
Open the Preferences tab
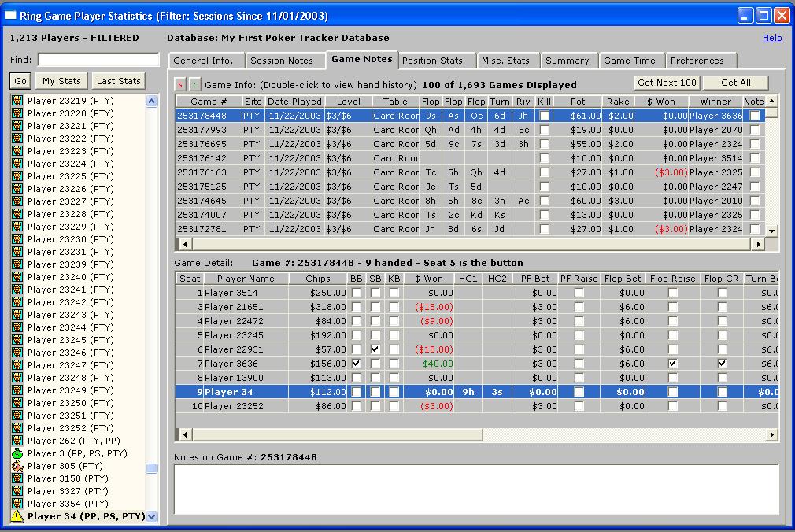point(697,61)
